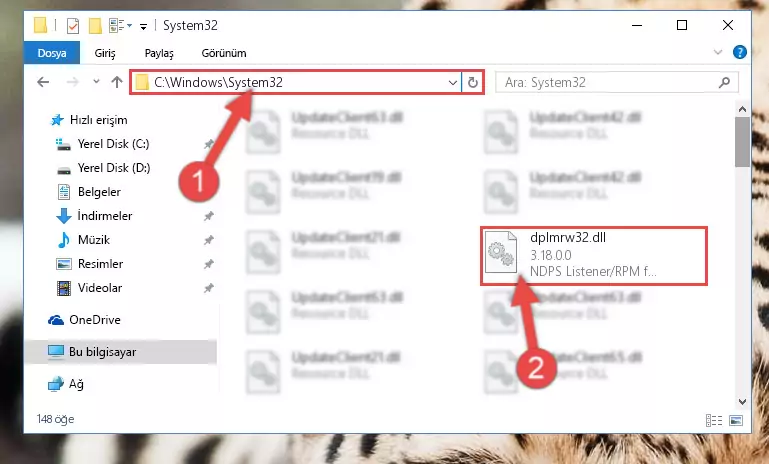Expand the ribbon with the chevron
The width and height of the screenshot is (769, 464).
point(718,52)
